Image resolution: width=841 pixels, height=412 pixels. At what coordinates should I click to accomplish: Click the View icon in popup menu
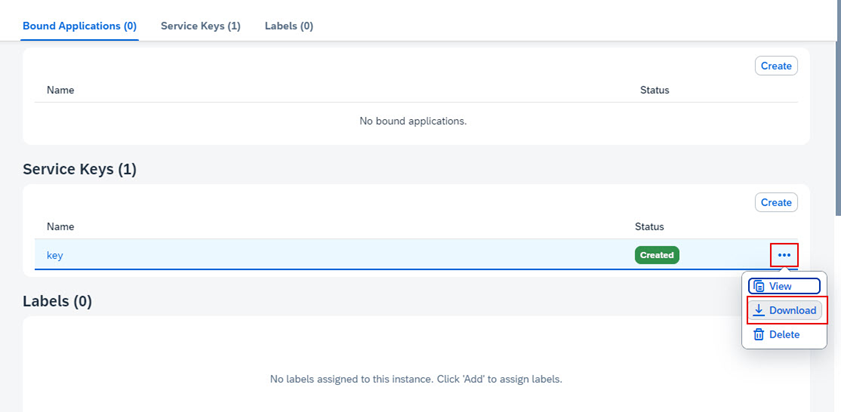pyautogui.click(x=760, y=286)
